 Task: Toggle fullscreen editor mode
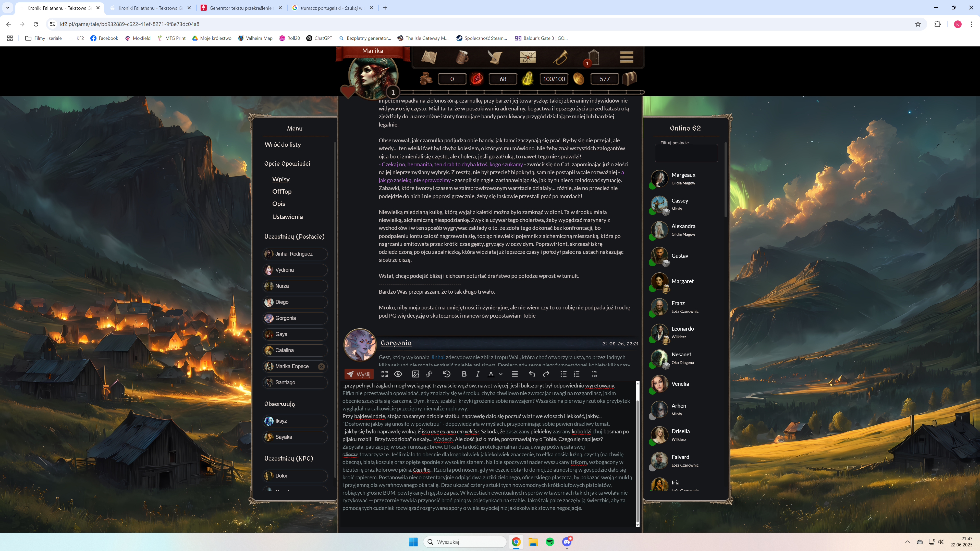[x=385, y=374]
